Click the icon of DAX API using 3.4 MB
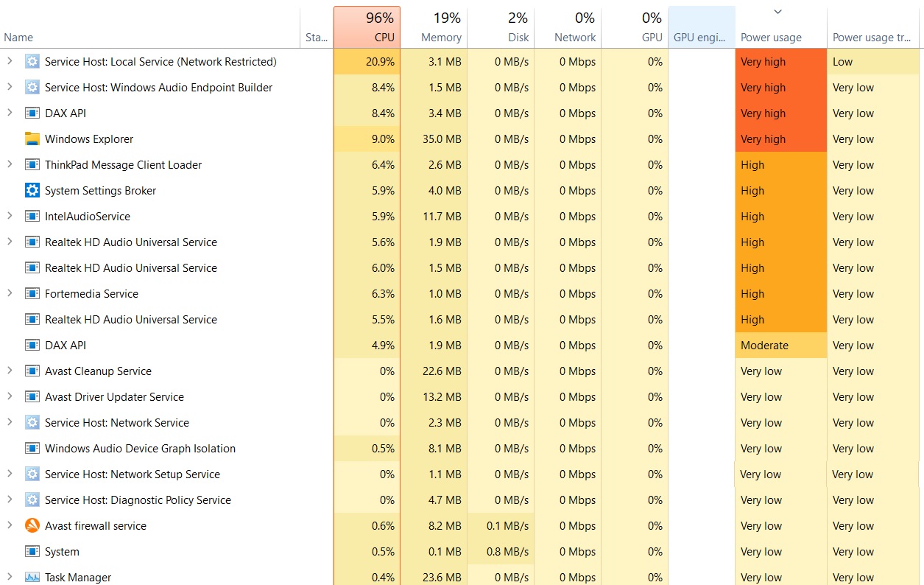Viewport: 924px width, 585px height. pos(32,113)
